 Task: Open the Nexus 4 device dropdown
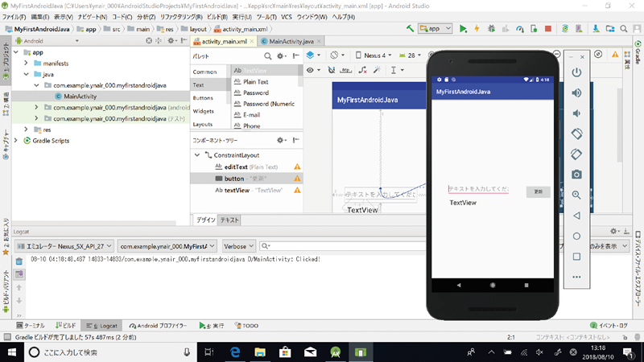374,56
